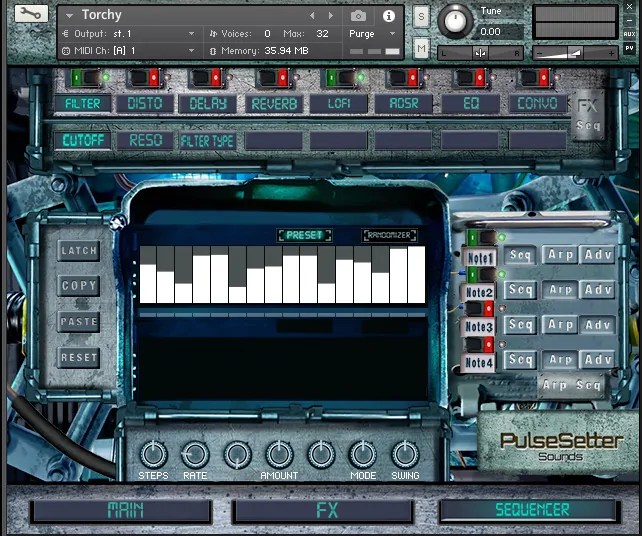Toggle the DISTO power switch
This screenshot has width=642, height=536.
click(x=144, y=78)
